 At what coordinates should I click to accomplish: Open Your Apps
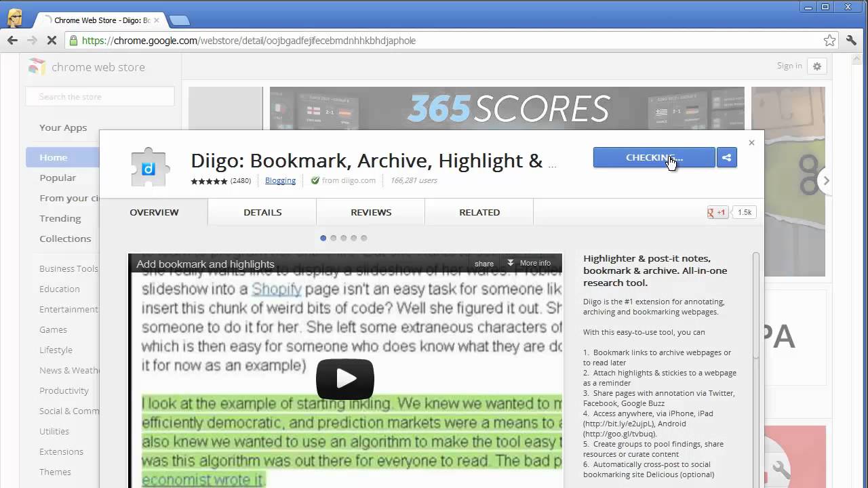pyautogui.click(x=63, y=127)
